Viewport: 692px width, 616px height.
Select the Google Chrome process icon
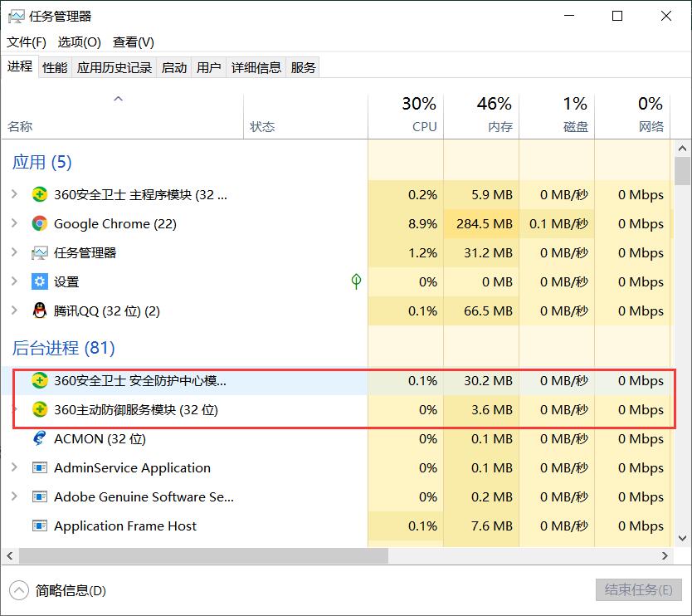pos(39,223)
